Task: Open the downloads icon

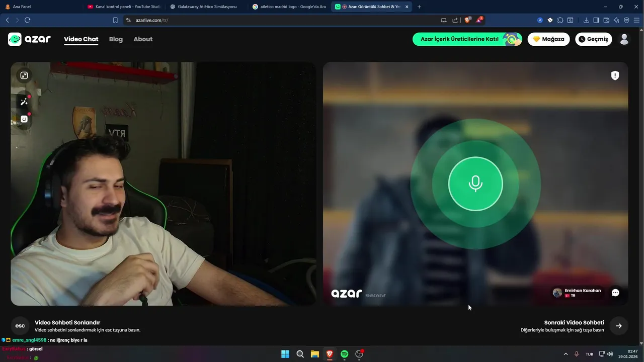Action: (x=586, y=20)
